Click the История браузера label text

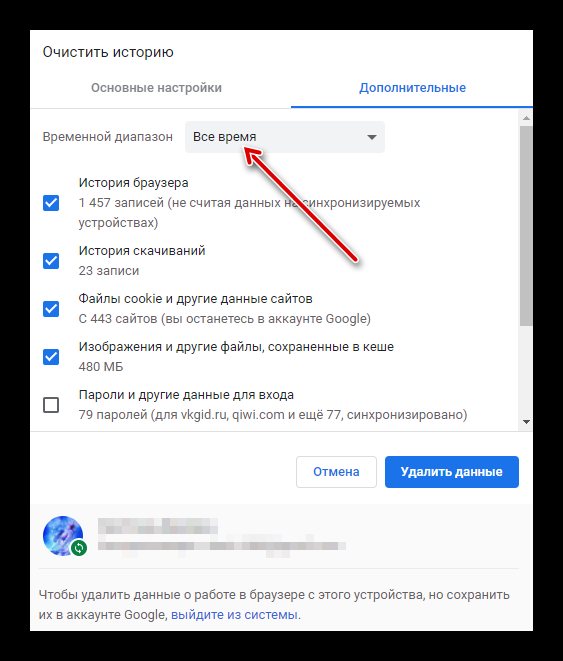[134, 183]
